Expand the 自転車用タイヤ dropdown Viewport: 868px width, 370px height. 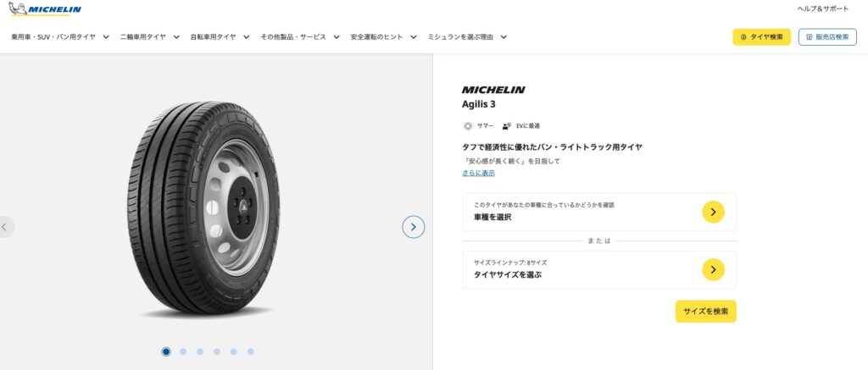[220, 37]
